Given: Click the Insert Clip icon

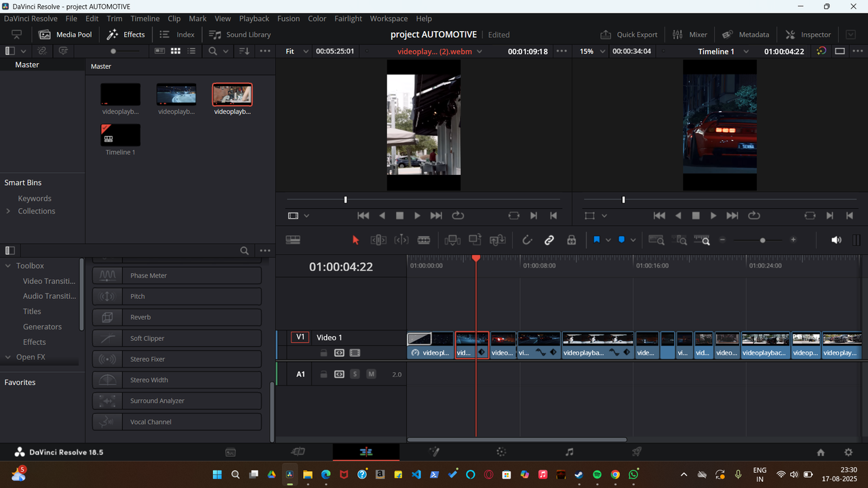Looking at the screenshot, I should (452, 239).
